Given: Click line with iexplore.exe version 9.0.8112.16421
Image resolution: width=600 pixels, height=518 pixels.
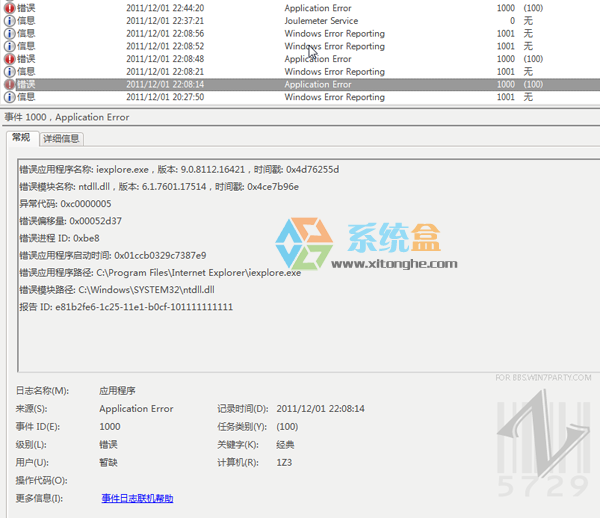Looking at the screenshot, I should pyautogui.click(x=179, y=169).
